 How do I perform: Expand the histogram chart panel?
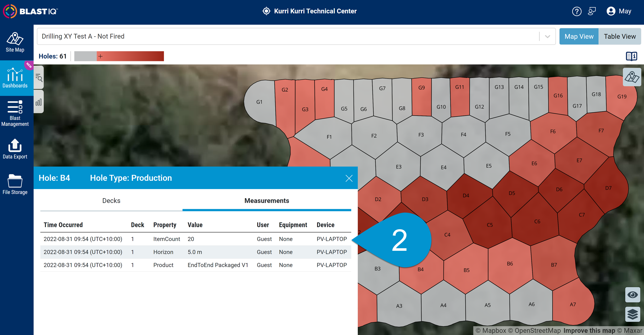point(39,101)
